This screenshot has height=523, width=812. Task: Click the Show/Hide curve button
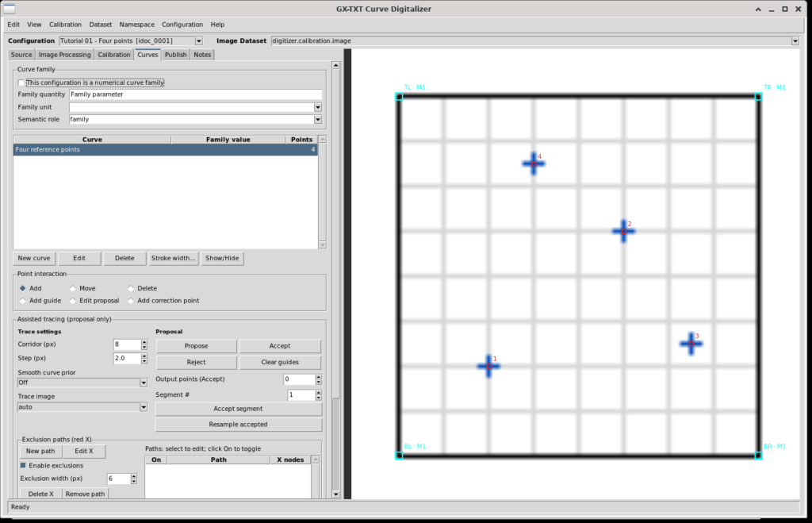click(x=222, y=258)
